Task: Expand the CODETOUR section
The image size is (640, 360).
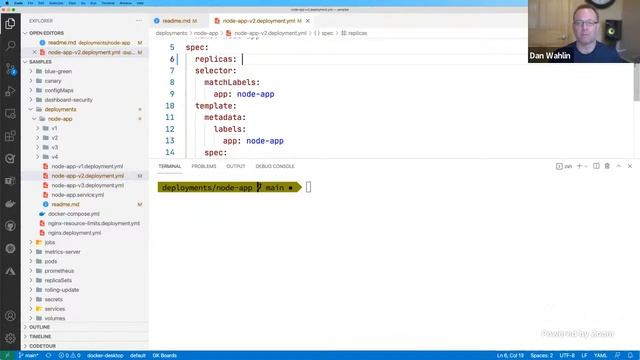Action: [42, 346]
